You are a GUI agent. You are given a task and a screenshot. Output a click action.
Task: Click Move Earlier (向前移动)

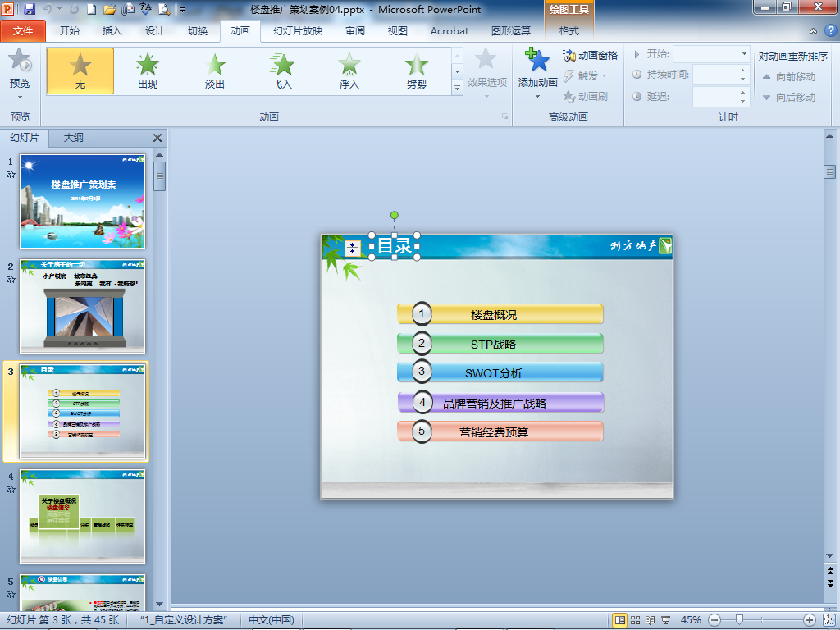pyautogui.click(x=788, y=76)
